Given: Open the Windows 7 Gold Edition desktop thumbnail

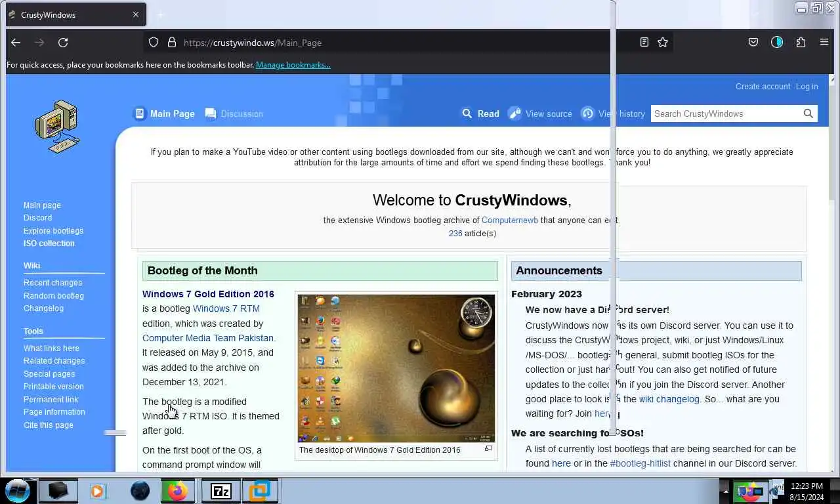Looking at the screenshot, I should coord(396,368).
